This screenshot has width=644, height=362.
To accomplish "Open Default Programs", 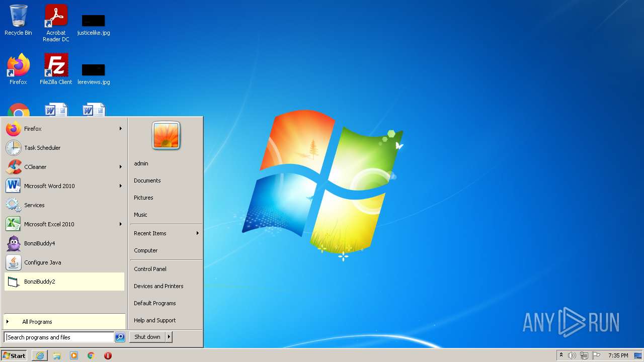I will tap(166, 303).
